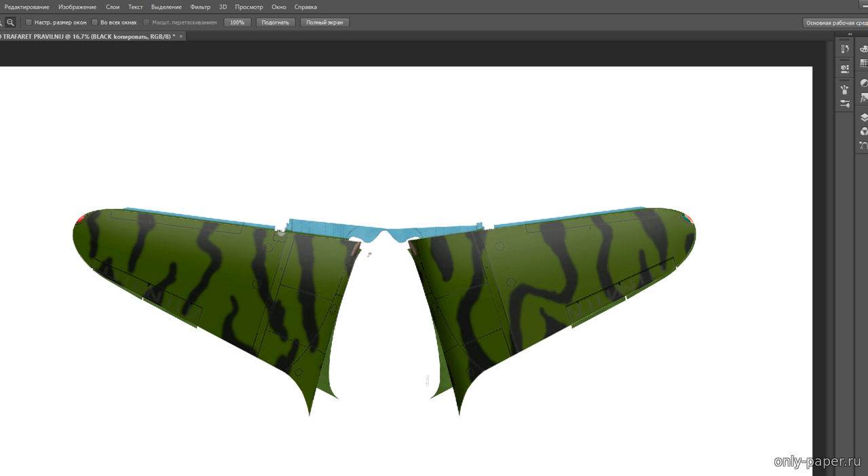Click the 'Подогнать' button
The image size is (868, 476).
pyautogui.click(x=275, y=22)
